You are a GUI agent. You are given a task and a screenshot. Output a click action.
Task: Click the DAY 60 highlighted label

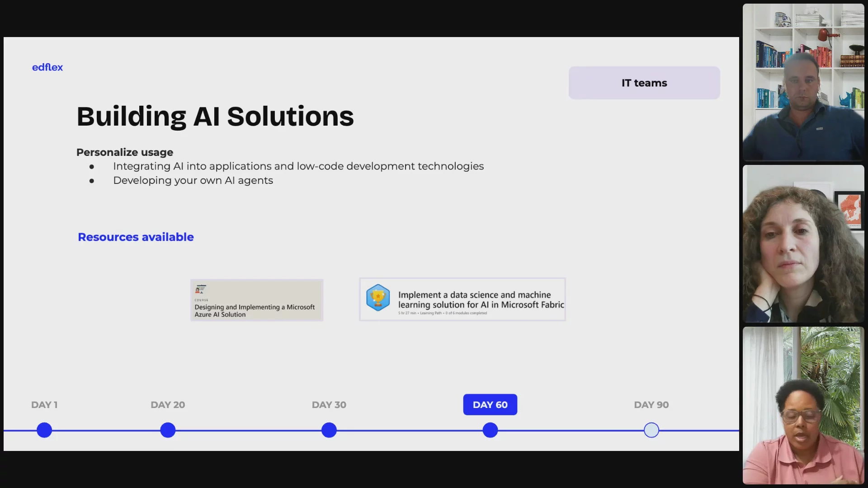pyautogui.click(x=490, y=405)
